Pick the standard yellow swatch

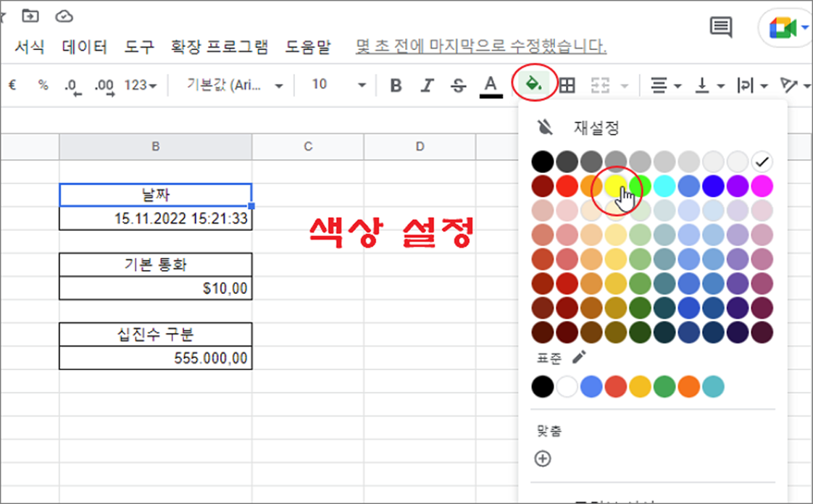640,387
